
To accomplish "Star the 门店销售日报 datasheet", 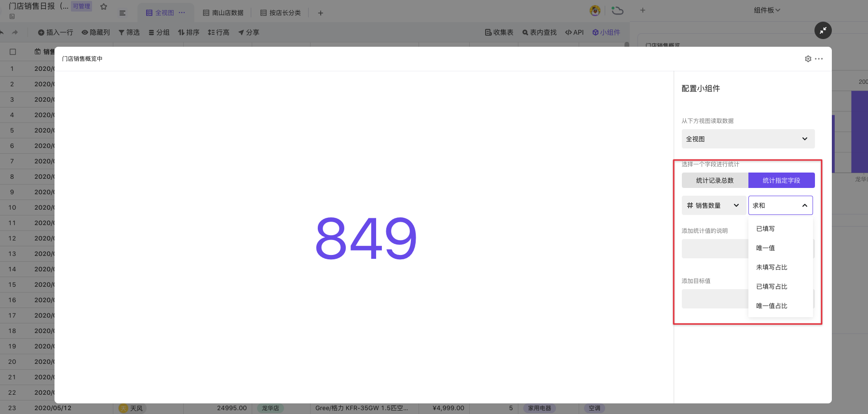I will [x=104, y=7].
